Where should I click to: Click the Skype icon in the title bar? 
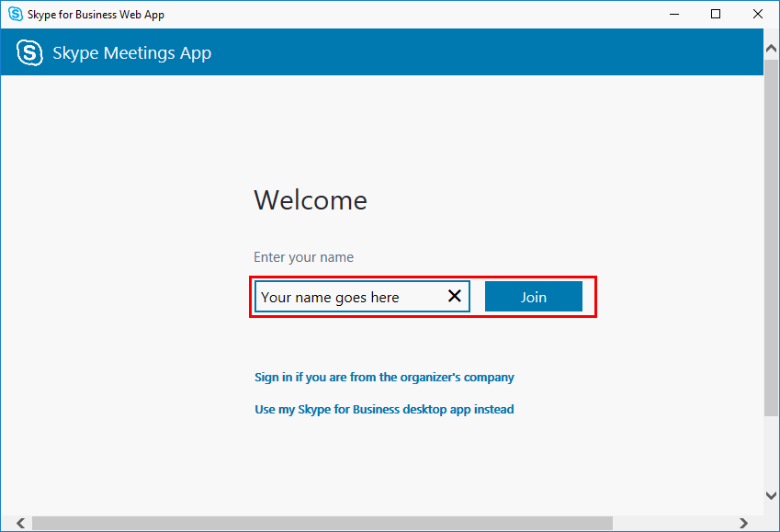(16, 14)
